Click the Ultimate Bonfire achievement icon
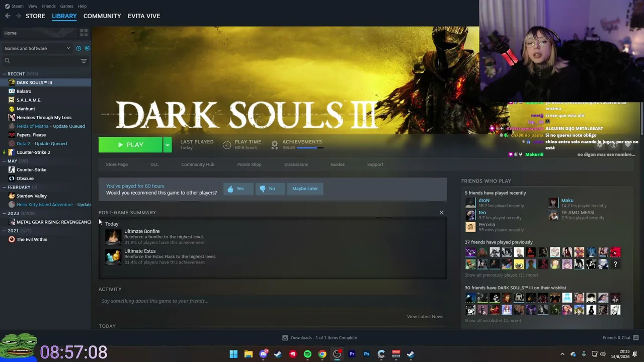The width and height of the screenshot is (644, 362). [x=113, y=236]
